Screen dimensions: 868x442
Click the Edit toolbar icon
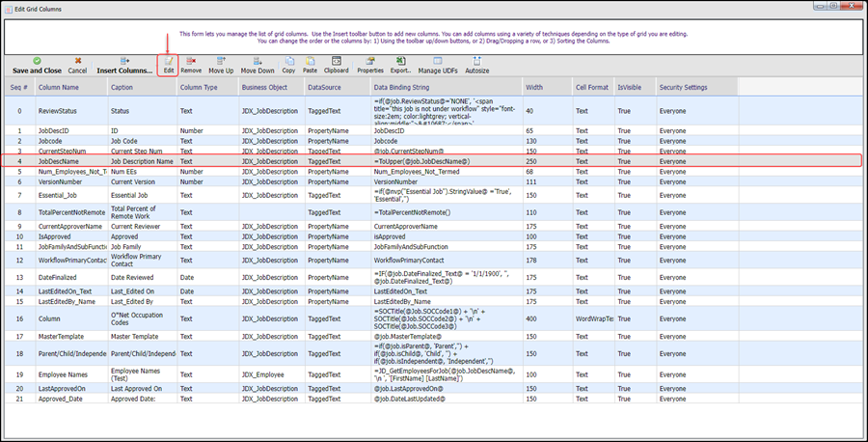pyautogui.click(x=168, y=66)
